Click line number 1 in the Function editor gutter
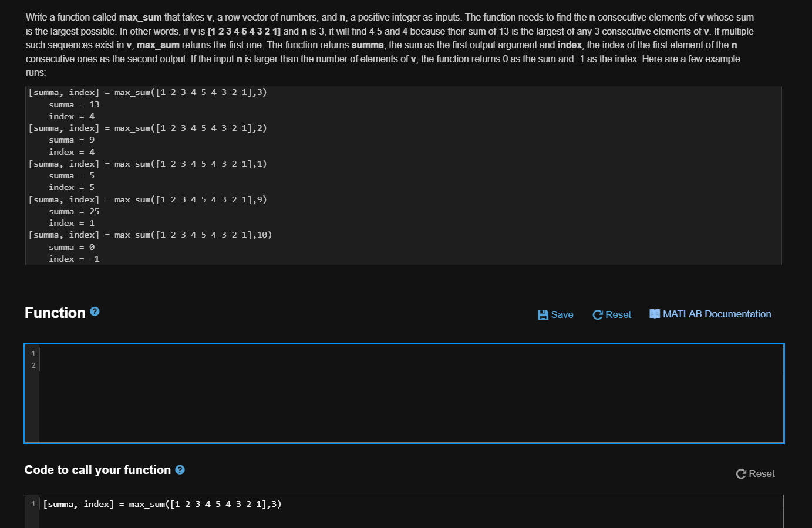812x528 pixels. (33, 353)
